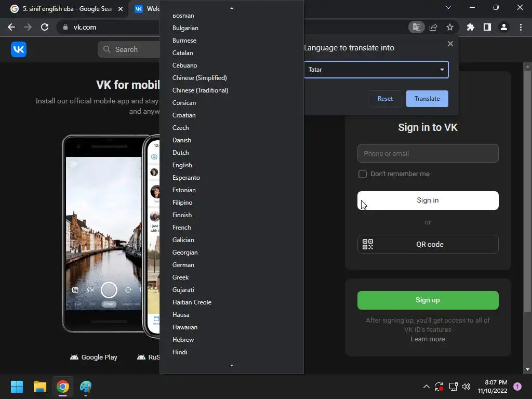Go back with the back arrow
532x399 pixels.
click(11, 27)
